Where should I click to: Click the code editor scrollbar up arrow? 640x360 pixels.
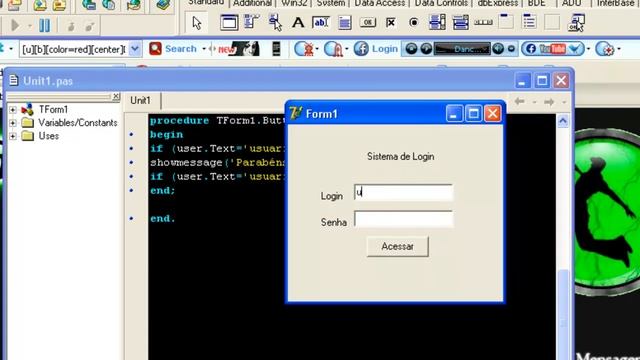click(563, 121)
